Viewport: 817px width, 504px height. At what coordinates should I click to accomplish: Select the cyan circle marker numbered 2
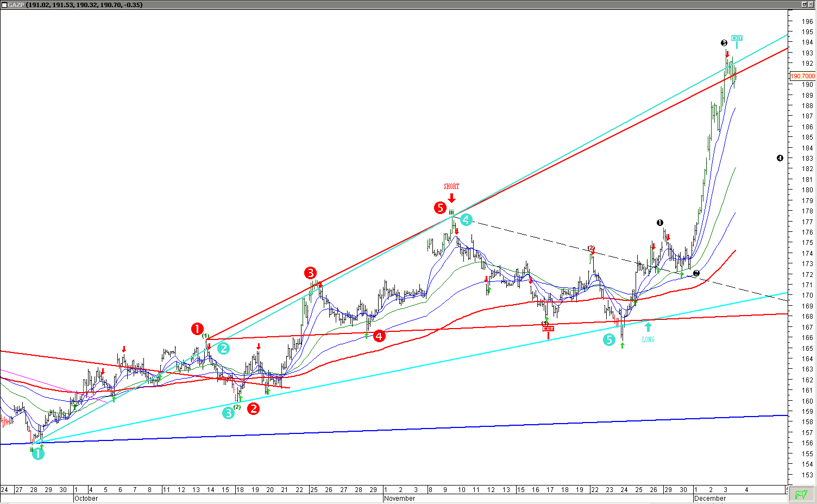[223, 349]
